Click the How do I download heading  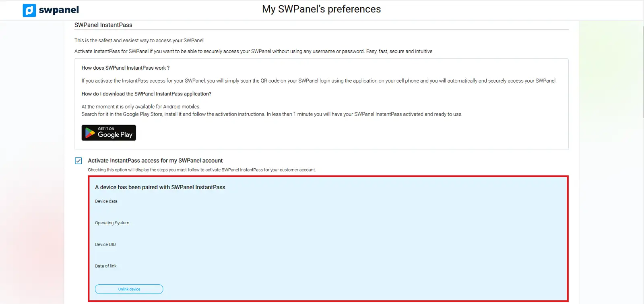pyautogui.click(x=146, y=94)
